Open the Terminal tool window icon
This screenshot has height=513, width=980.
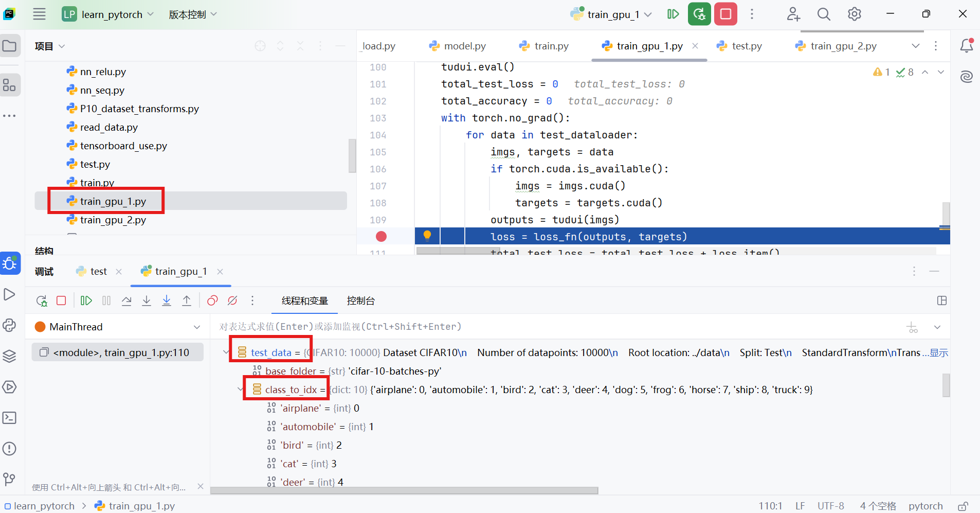click(10, 418)
